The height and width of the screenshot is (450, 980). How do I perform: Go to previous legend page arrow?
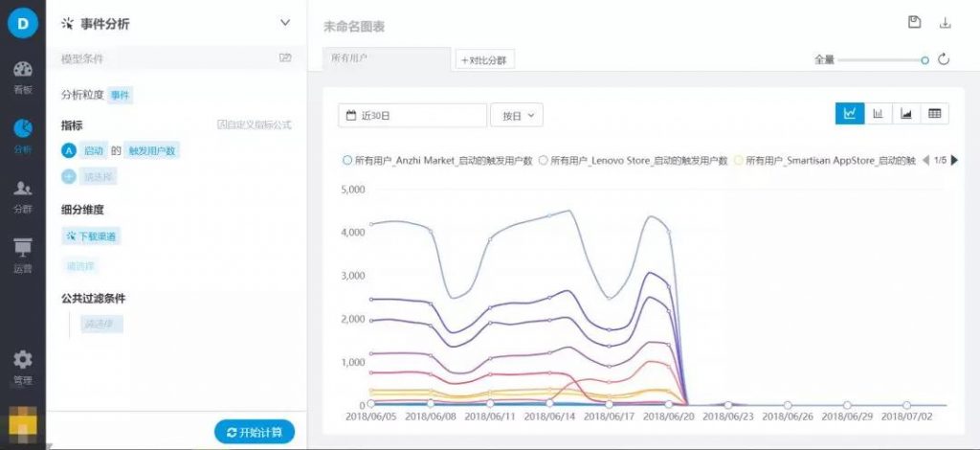pos(925,161)
